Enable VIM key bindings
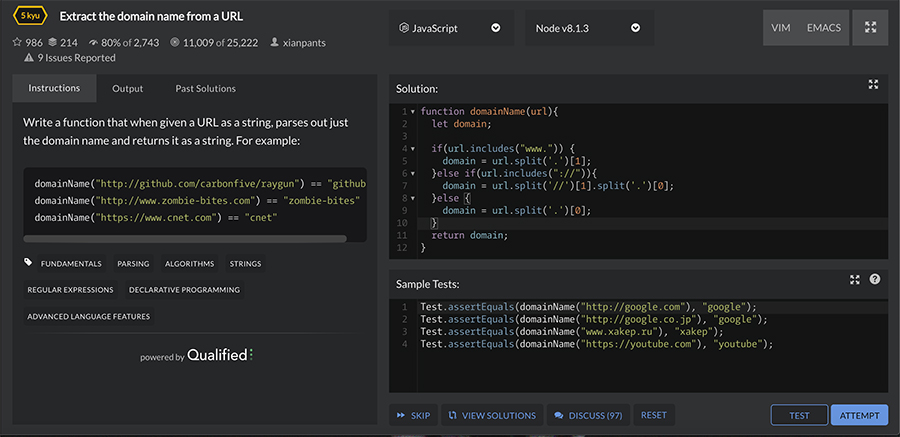The width and height of the screenshot is (900, 437). point(781,28)
